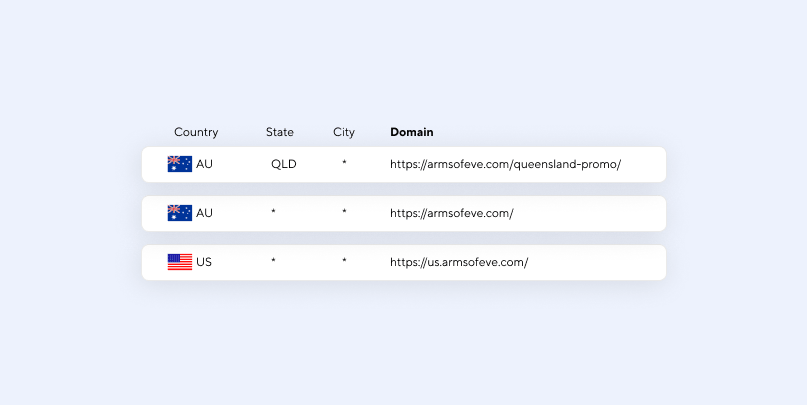Viewport: 807px width, 405px height.
Task: Click the QLD state value
Action: [284, 164]
